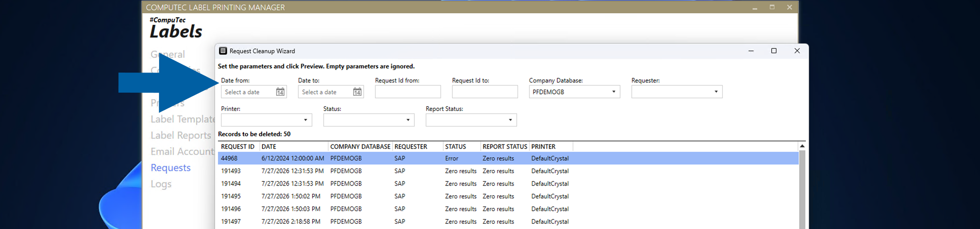Open Label Reports in the sidebar
980x229 pixels.
181,136
